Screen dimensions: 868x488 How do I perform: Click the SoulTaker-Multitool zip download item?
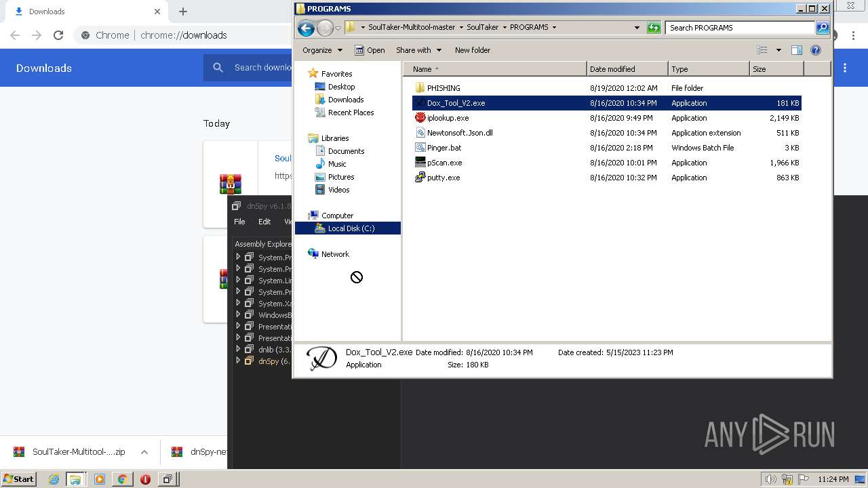tap(70, 452)
